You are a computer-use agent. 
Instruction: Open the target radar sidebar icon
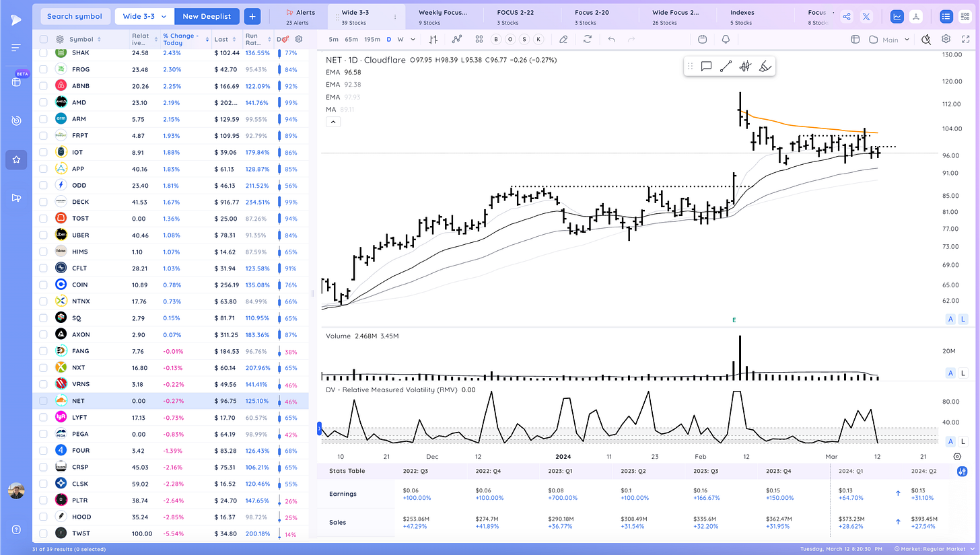(16, 120)
